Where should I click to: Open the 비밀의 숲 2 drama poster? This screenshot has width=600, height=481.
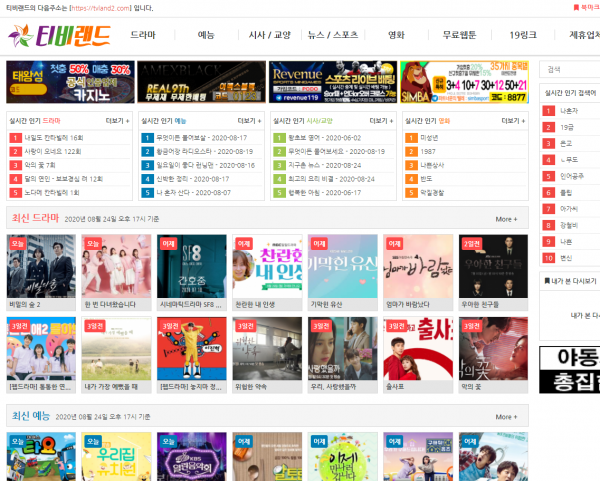point(41,266)
